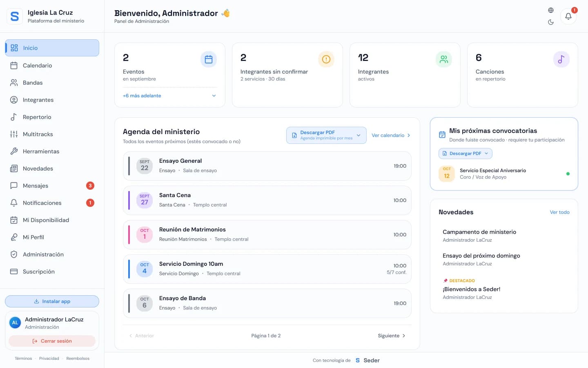Toggle dark mode moon icon
This screenshot has height=368, width=588.
click(x=551, y=22)
